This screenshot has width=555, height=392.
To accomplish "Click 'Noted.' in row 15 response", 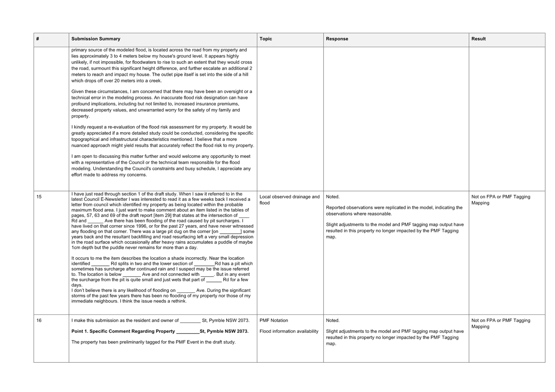I will click(x=333, y=197).
